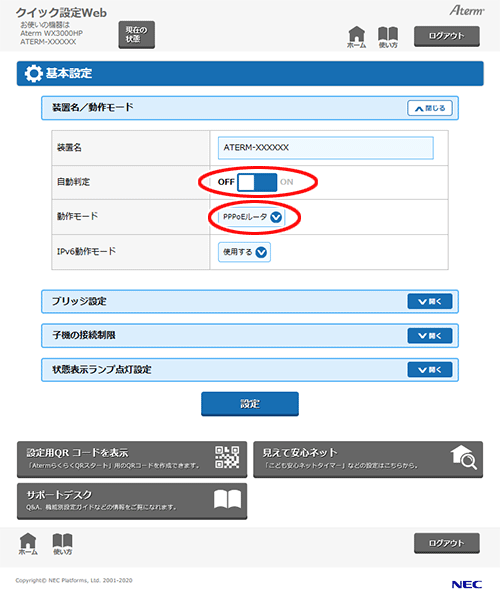Image resolution: width=500 pixels, height=607 pixels.
Task: Click the IPv6動作モード row label
Action: click(x=86, y=251)
